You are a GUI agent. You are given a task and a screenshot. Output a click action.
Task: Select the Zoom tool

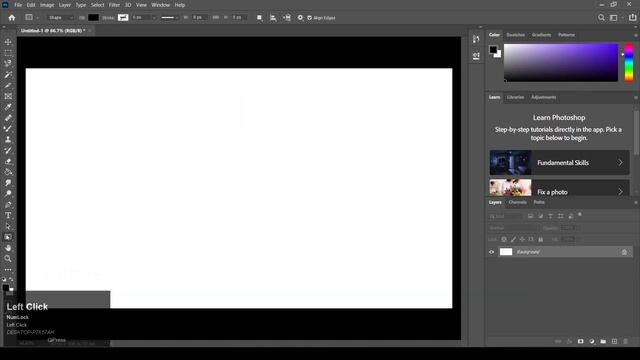pos(8,259)
